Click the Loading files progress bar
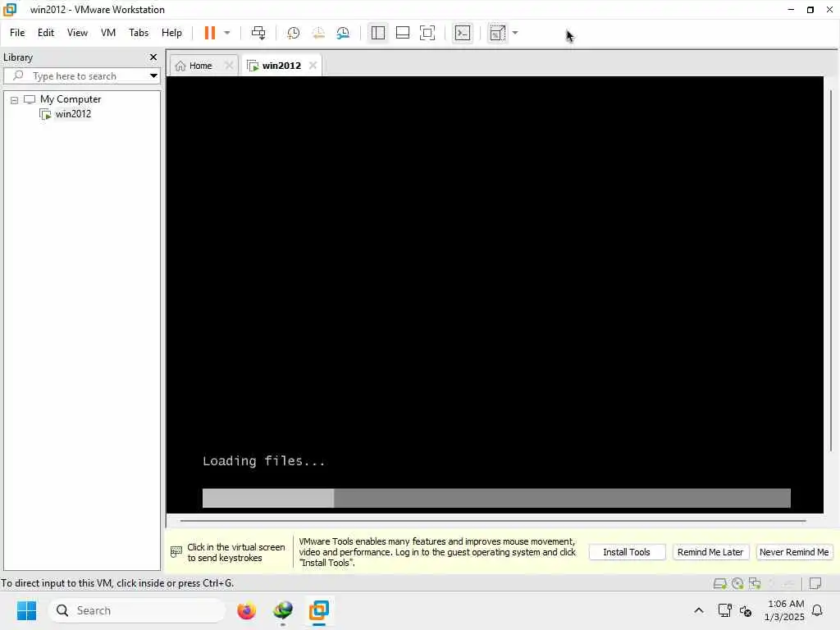This screenshot has height=630, width=840. click(496, 498)
